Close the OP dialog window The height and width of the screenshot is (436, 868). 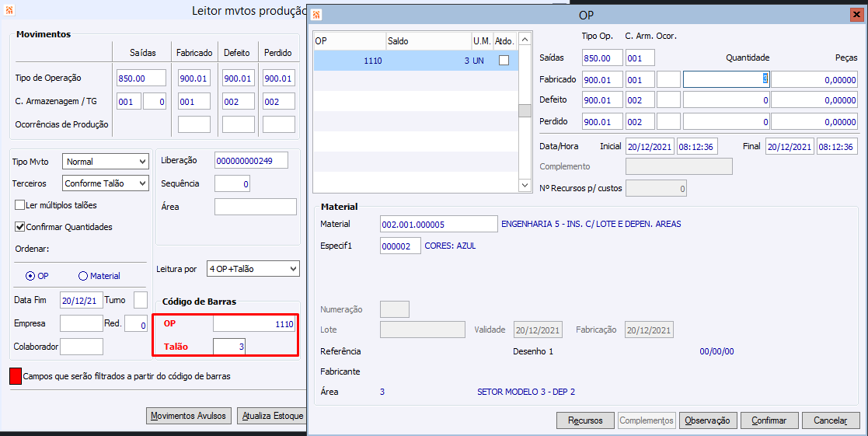pos(856,15)
